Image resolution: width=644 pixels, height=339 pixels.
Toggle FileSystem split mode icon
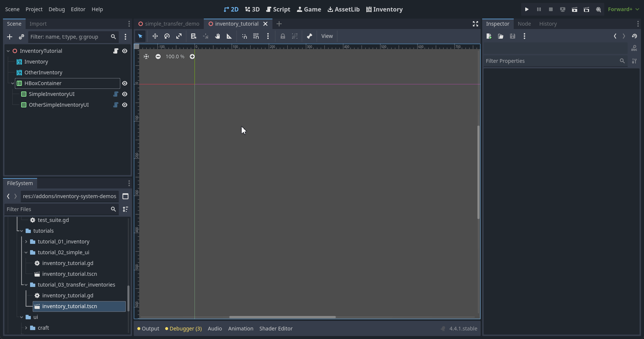[x=125, y=196]
